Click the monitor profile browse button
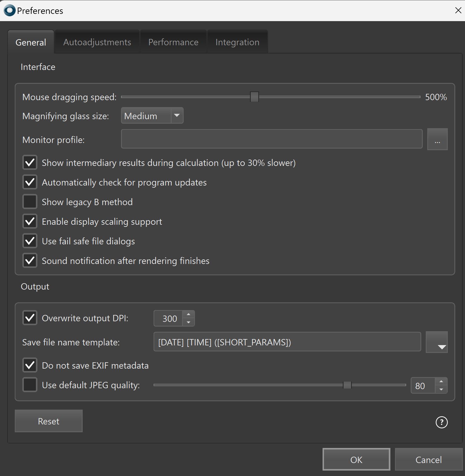The height and width of the screenshot is (476, 465). [437, 139]
